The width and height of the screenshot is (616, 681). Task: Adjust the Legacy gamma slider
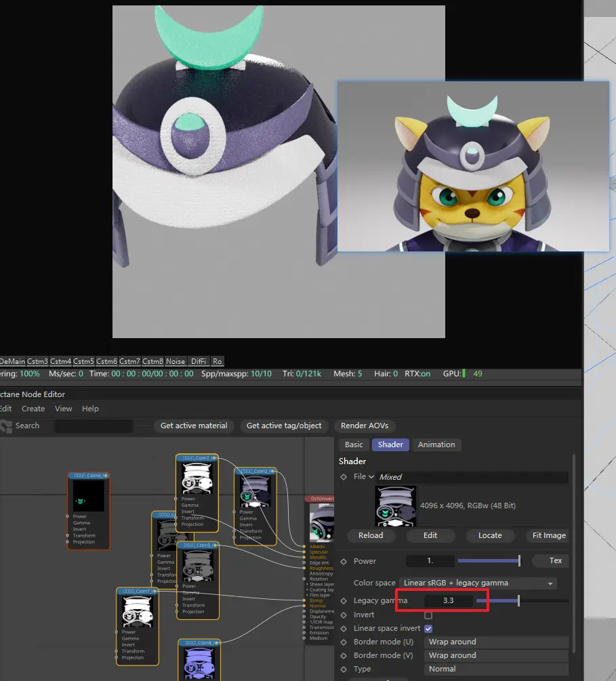522,600
